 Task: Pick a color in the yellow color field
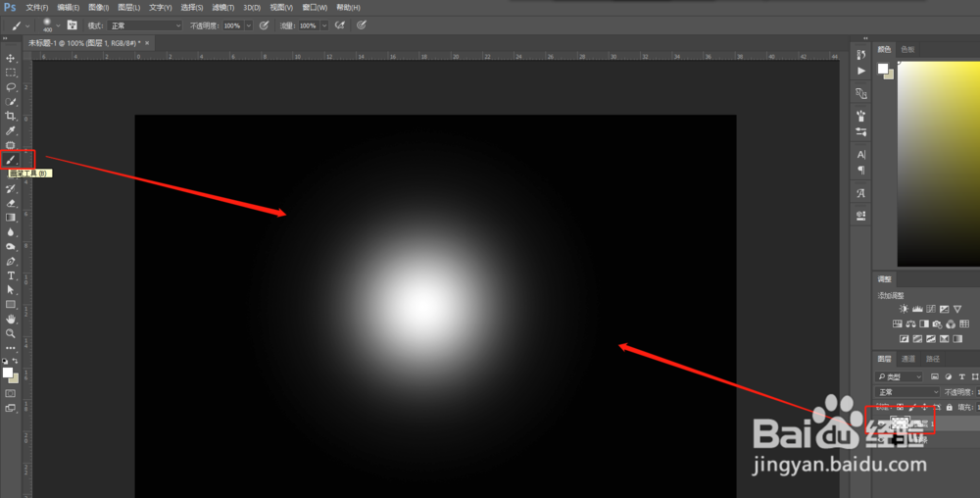pyautogui.click(x=939, y=164)
